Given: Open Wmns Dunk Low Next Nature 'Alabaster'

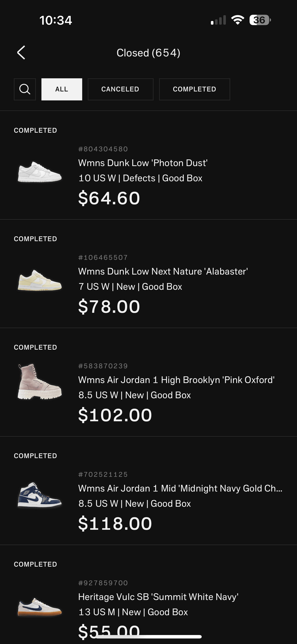Looking at the screenshot, I should (163, 272).
